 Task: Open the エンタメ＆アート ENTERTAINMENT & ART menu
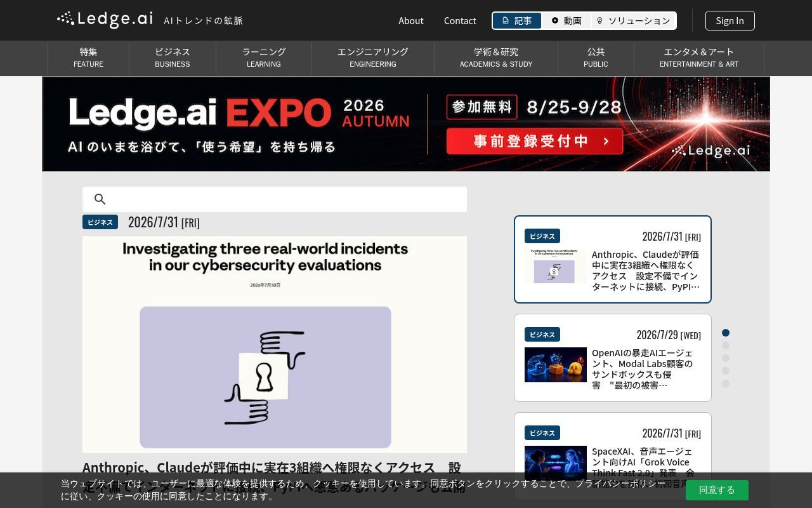(x=699, y=57)
